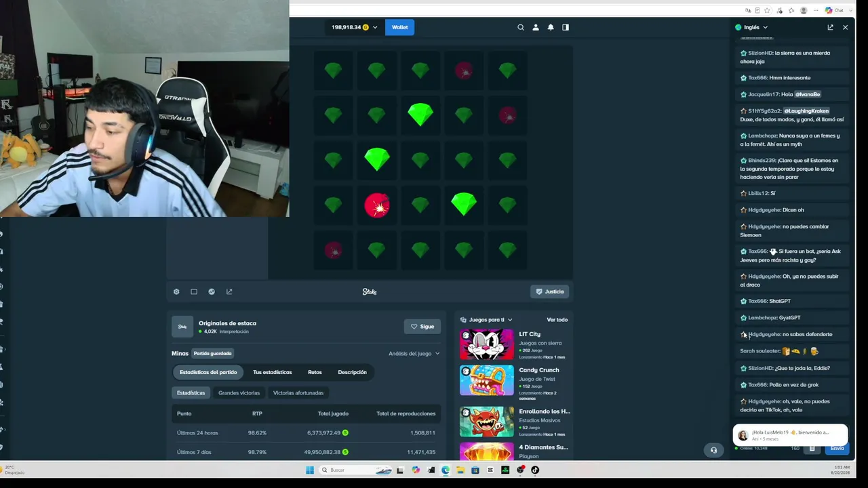Image resolution: width=868 pixels, height=488 pixels.
Task: Add page to favorites with the star icon
Action: 767,10
